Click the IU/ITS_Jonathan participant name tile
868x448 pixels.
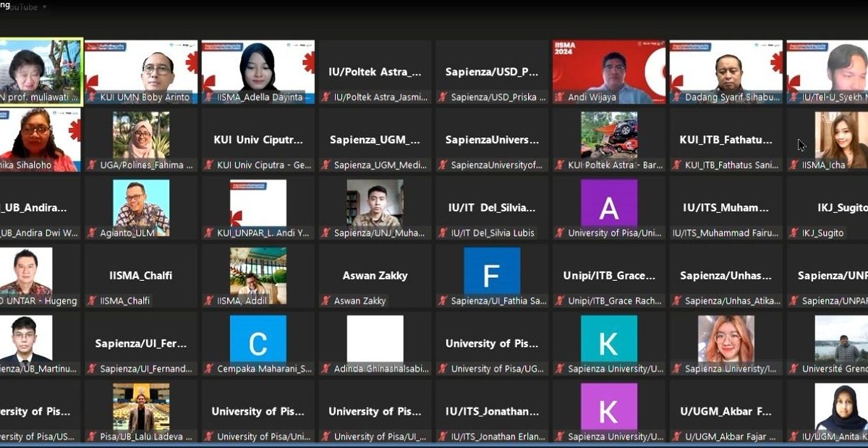(492, 411)
